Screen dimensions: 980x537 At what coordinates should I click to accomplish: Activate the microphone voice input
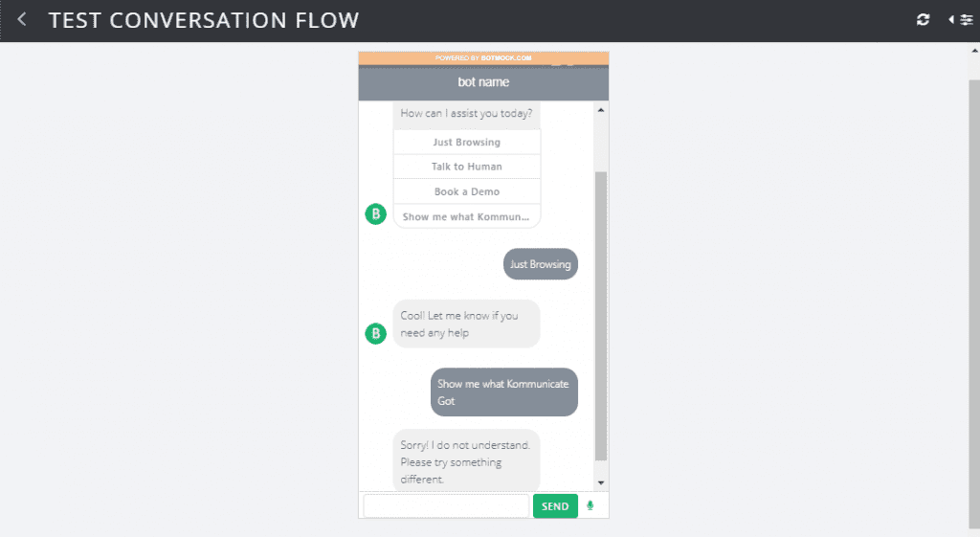pyautogui.click(x=590, y=505)
